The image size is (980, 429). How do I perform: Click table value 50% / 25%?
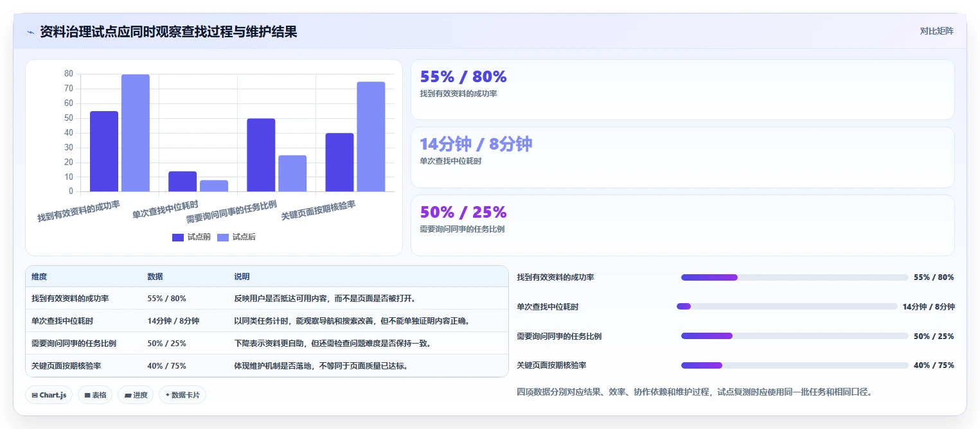(166, 344)
